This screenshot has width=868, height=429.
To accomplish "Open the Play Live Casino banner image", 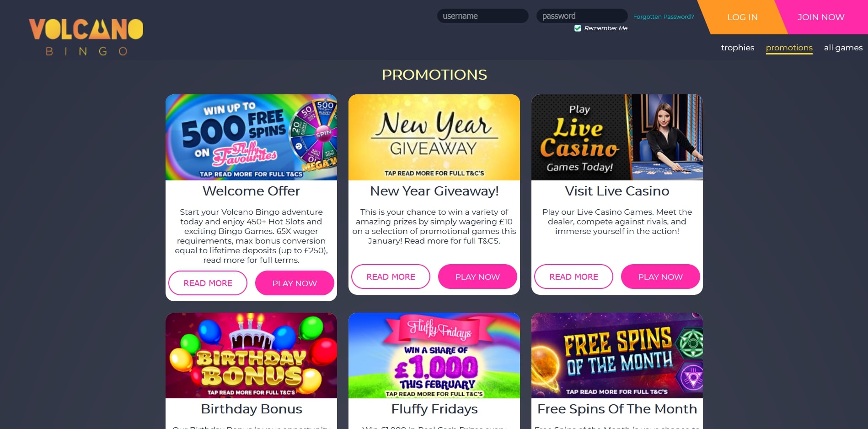I will pyautogui.click(x=617, y=137).
